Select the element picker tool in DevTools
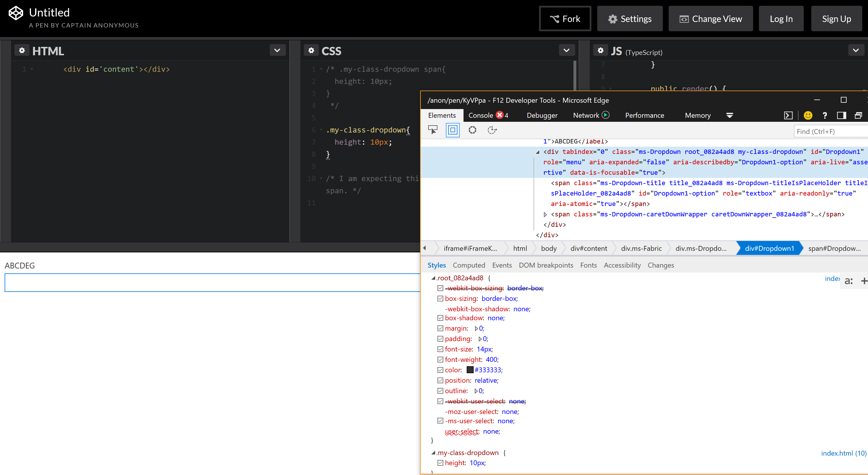Screen dimensions: 868x475 (x=433, y=130)
